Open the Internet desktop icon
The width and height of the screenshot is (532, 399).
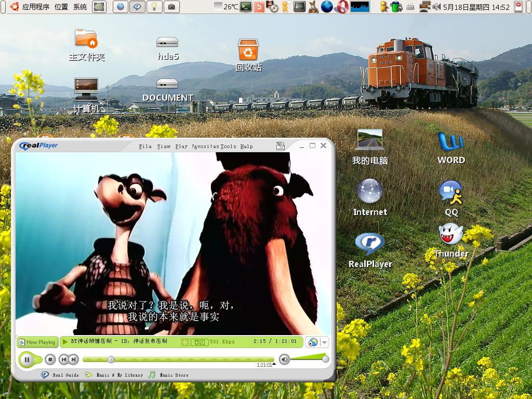click(x=370, y=198)
